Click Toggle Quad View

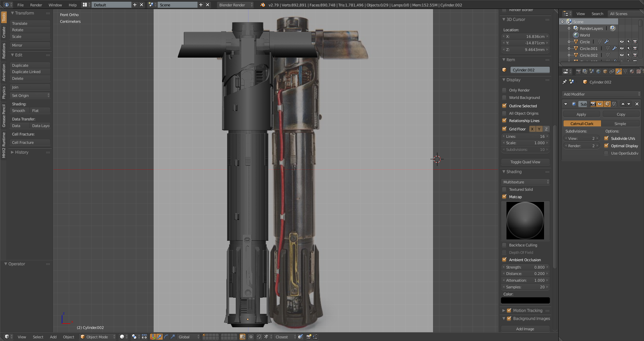pyautogui.click(x=525, y=162)
